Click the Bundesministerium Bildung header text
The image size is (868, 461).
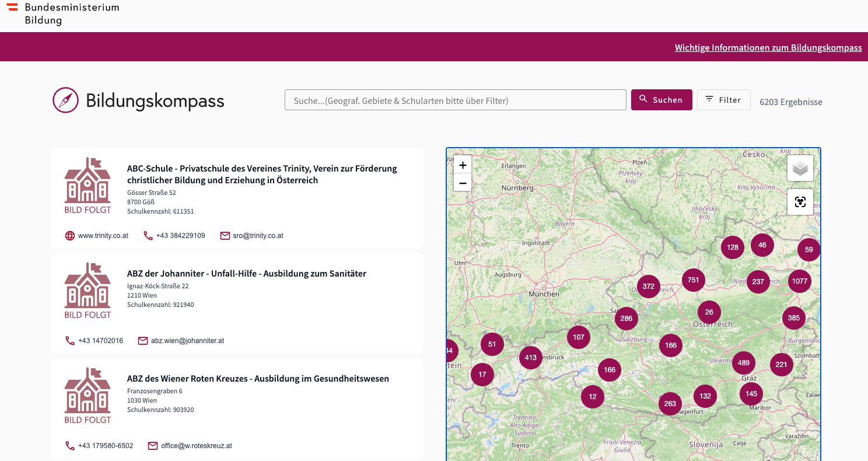72,14
